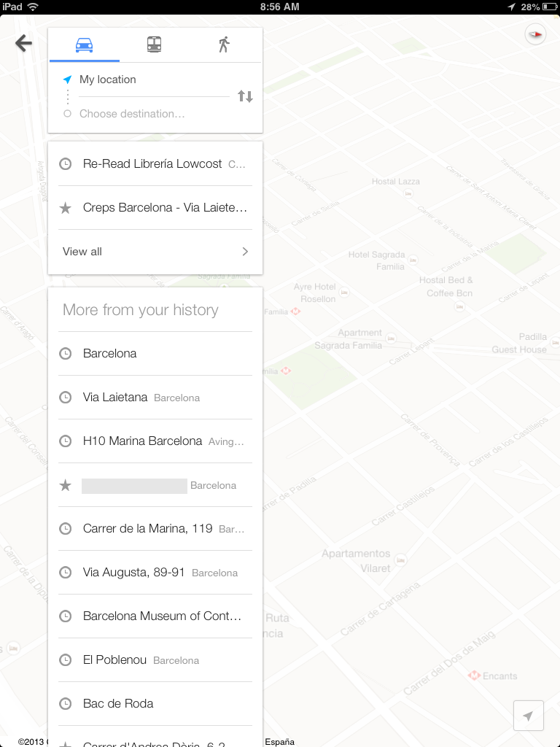This screenshot has height=747, width=560.
Task: Select the driving mode tab
Action: (x=85, y=44)
